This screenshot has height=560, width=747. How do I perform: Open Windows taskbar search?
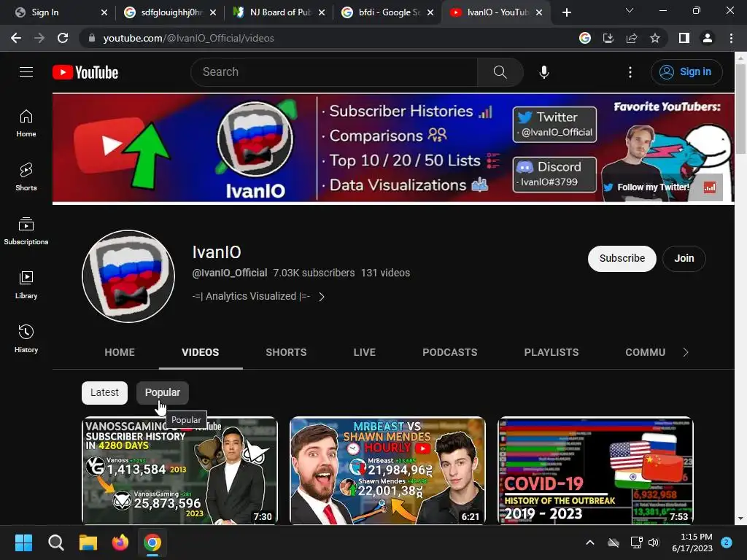[55, 542]
